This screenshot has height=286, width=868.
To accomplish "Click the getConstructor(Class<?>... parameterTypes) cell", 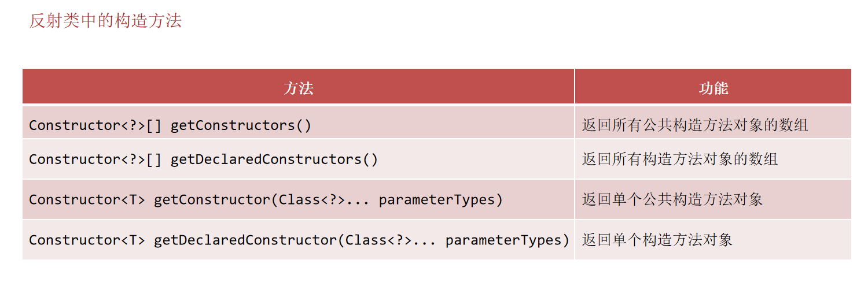I will click(328, 200).
